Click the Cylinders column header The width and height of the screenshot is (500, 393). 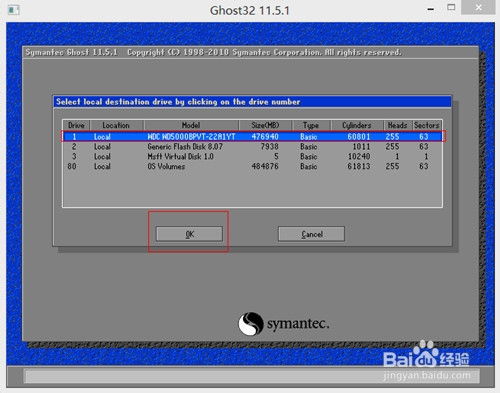[357, 125]
